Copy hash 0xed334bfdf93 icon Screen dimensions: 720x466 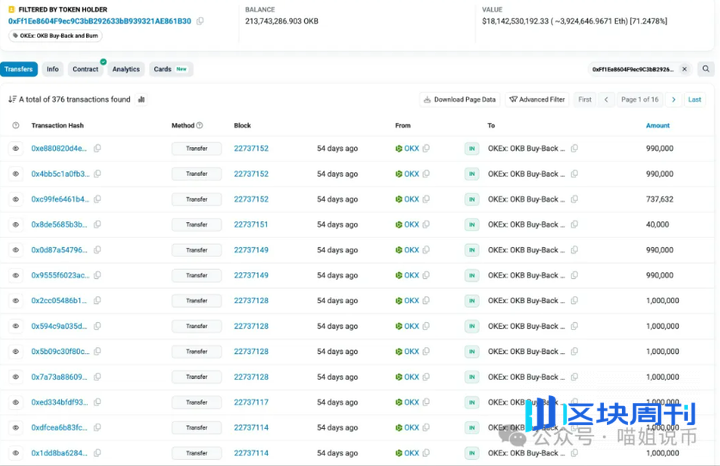[x=97, y=402]
